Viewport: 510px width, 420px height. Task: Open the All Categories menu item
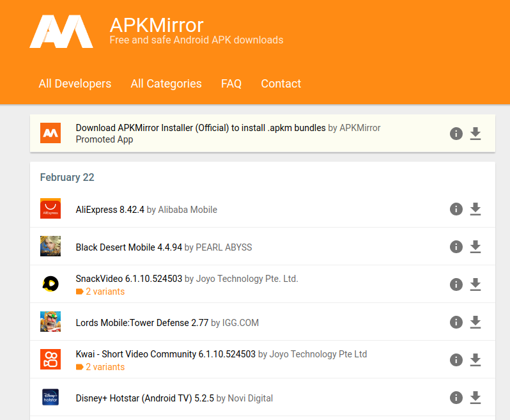pyautogui.click(x=166, y=84)
